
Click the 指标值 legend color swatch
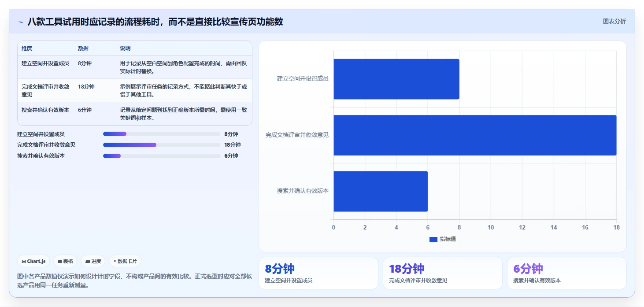coord(433,239)
